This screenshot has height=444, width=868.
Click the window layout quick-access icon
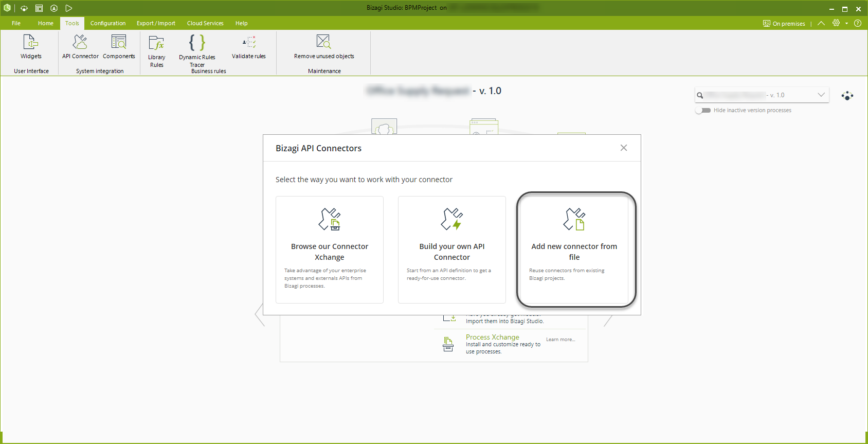pos(39,8)
